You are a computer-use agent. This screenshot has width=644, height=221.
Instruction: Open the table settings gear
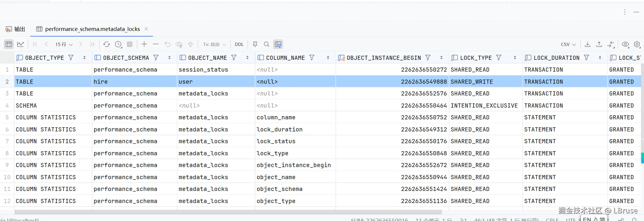tap(637, 44)
